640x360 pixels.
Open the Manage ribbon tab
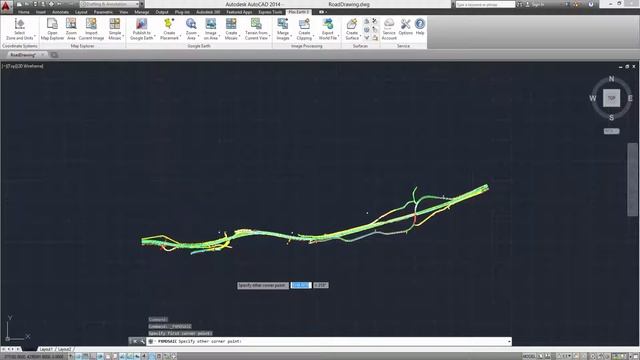[x=142, y=12]
